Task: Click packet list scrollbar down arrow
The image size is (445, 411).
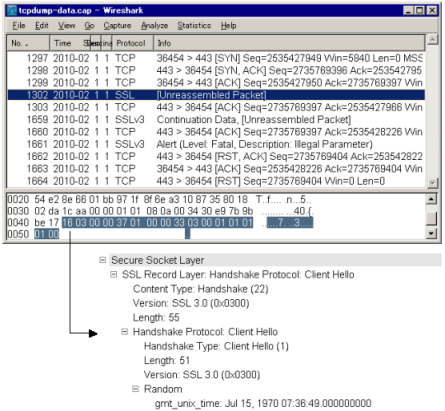Action: pos(432,183)
